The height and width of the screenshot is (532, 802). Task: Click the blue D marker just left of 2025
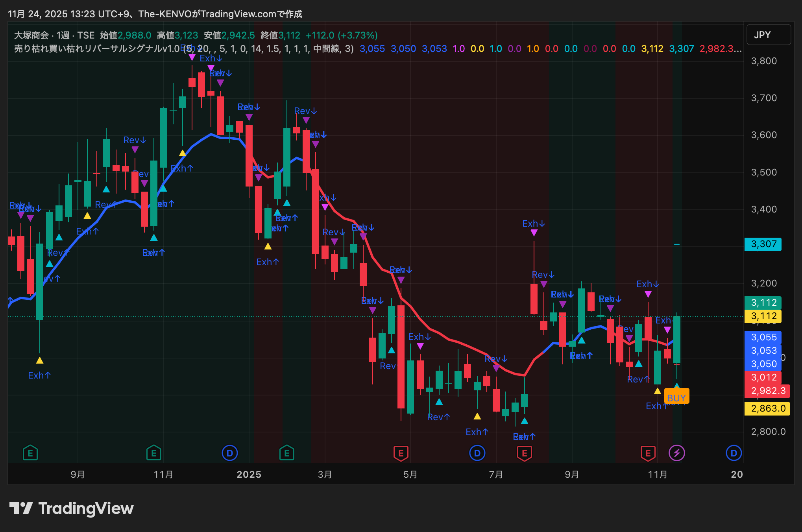(x=230, y=453)
